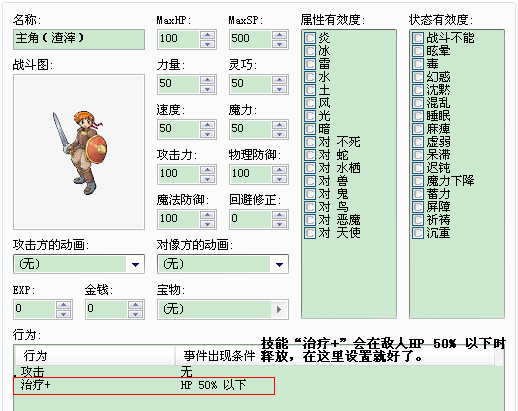Check the 水 element box
This screenshot has height=411, width=518.
(310, 77)
